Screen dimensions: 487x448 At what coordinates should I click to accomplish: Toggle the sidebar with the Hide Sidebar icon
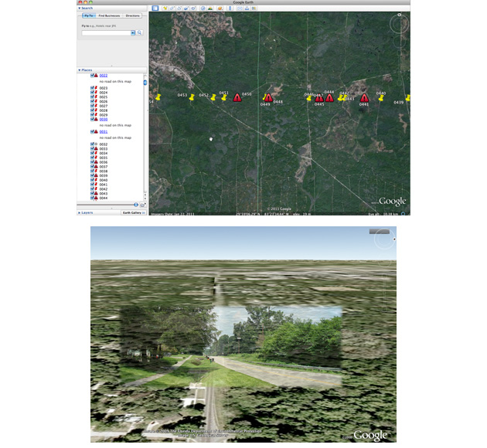pos(155,8)
